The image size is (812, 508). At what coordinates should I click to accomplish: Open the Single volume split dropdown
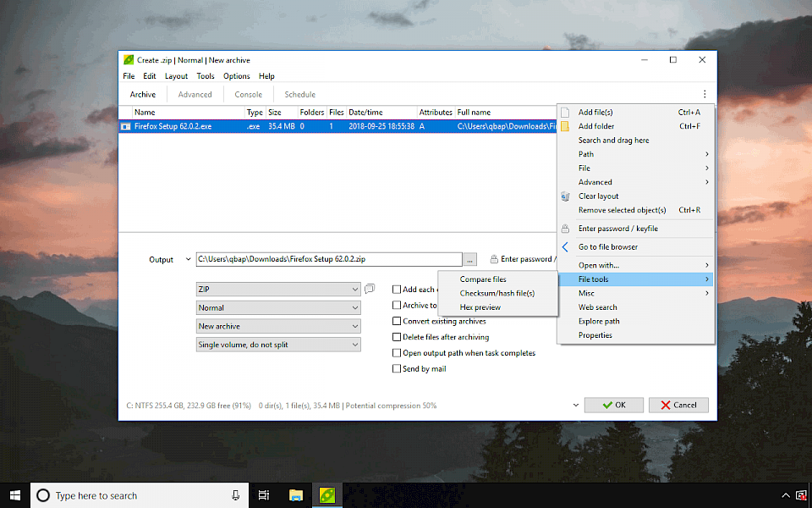coord(278,345)
